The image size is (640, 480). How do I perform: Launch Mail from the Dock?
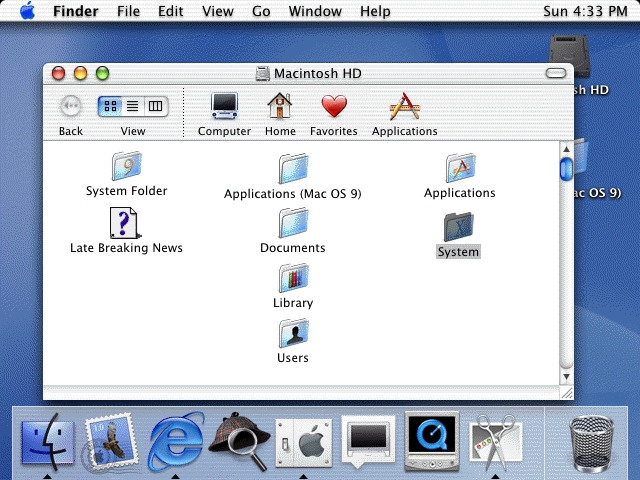coord(110,442)
